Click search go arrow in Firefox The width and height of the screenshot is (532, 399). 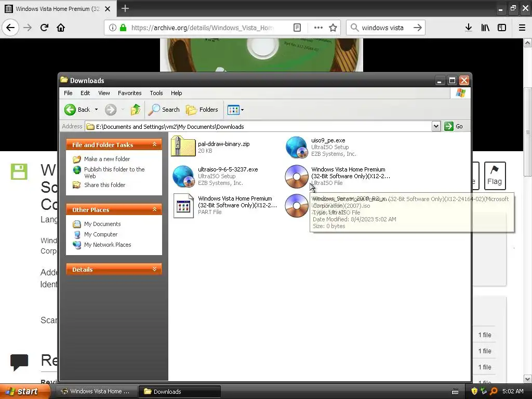tap(418, 28)
